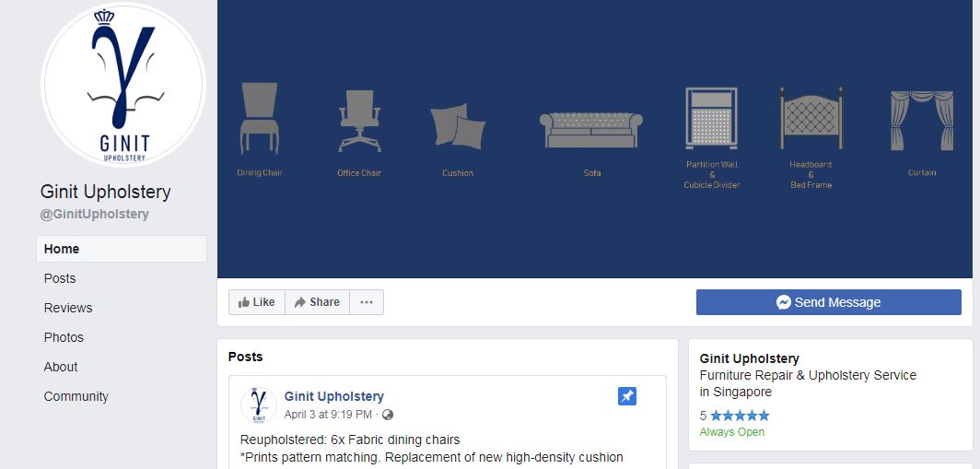The width and height of the screenshot is (980, 469).
Task: Click the Headboard & Bed Frame icon
Action: 811,118
